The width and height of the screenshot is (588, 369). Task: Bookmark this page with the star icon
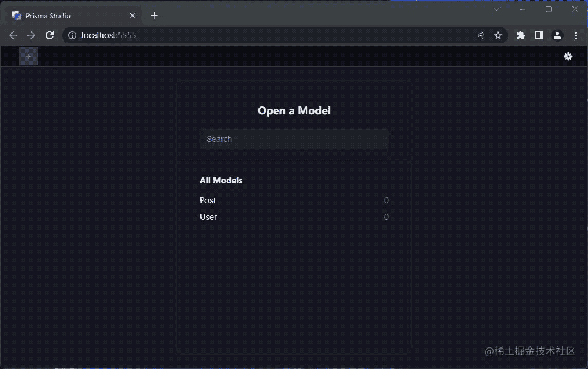point(498,35)
